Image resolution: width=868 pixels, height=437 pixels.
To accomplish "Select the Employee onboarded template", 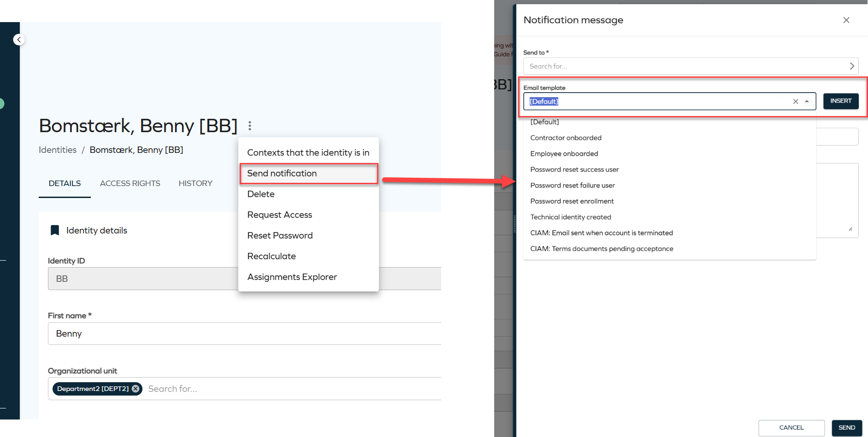I will click(564, 153).
